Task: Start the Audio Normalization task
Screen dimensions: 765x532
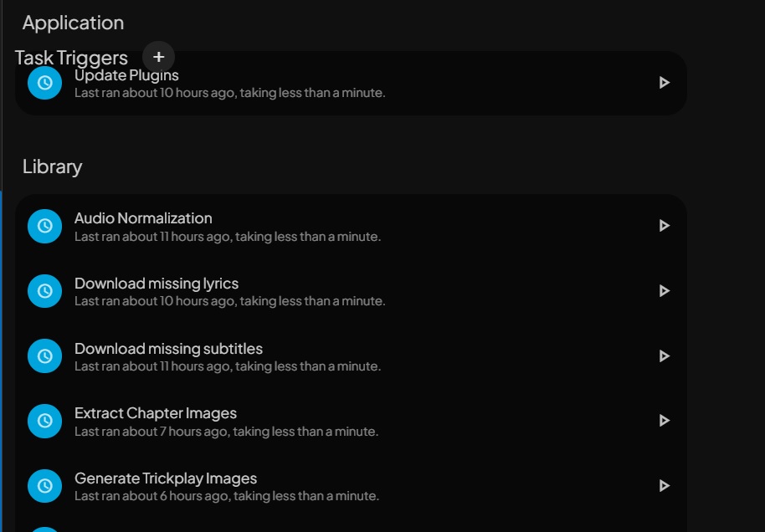Action: point(664,226)
